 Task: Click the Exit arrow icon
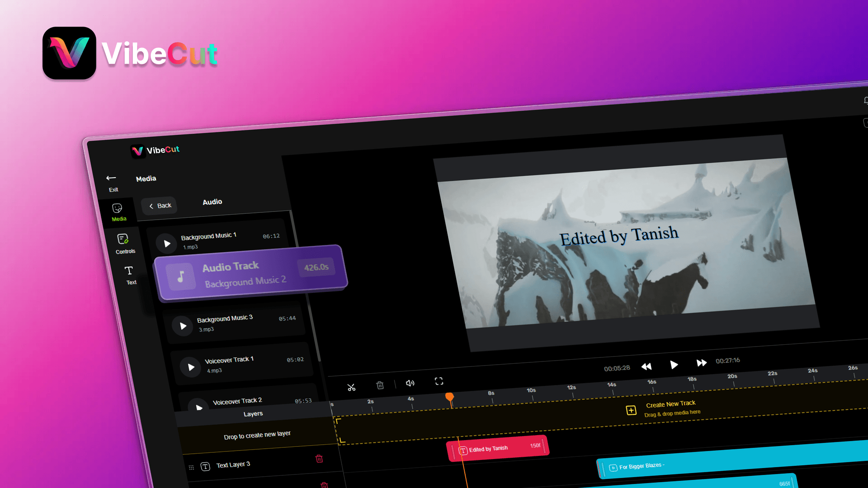coord(111,178)
